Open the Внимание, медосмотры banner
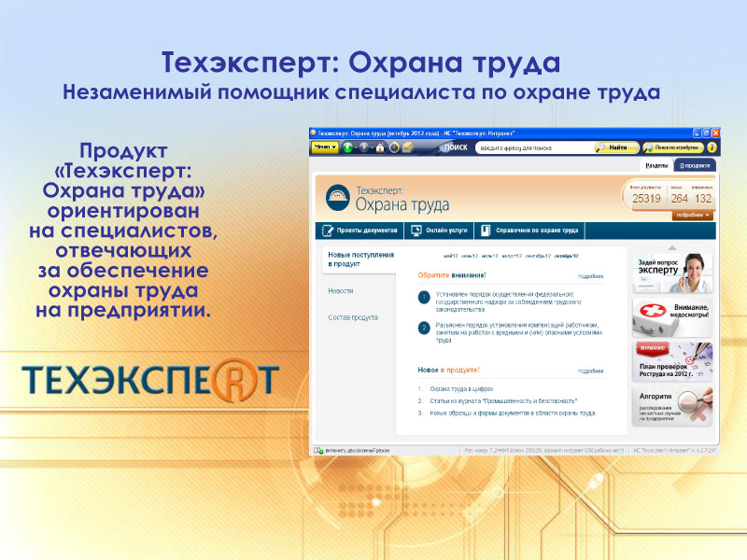The height and width of the screenshot is (560, 747). click(672, 317)
